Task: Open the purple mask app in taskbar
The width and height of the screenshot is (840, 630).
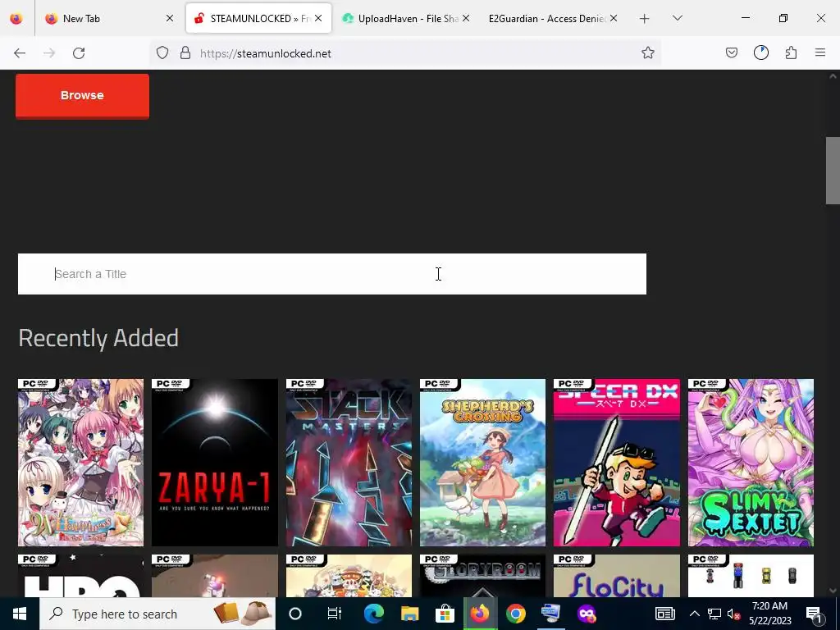Action: [587, 614]
